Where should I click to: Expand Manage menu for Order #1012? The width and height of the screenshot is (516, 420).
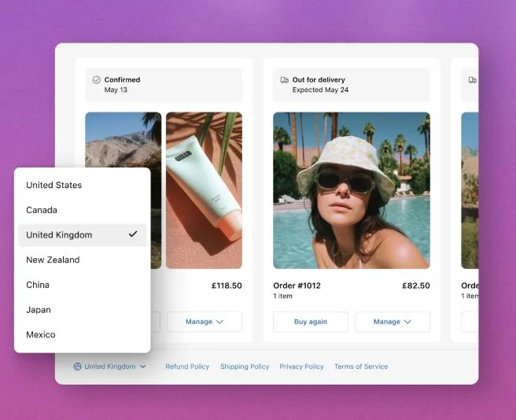(392, 322)
